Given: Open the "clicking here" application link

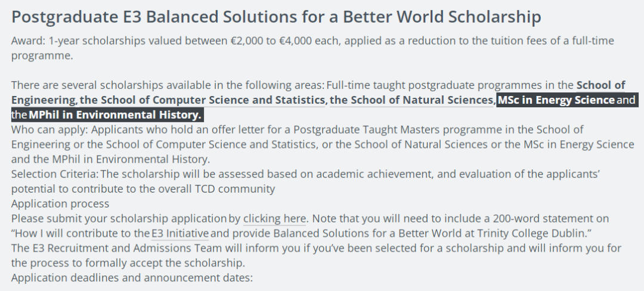Looking at the screenshot, I should [x=274, y=218].
